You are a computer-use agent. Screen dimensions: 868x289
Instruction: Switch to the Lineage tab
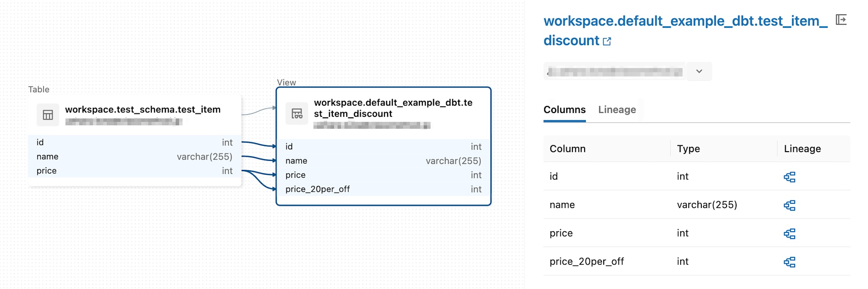tap(616, 110)
